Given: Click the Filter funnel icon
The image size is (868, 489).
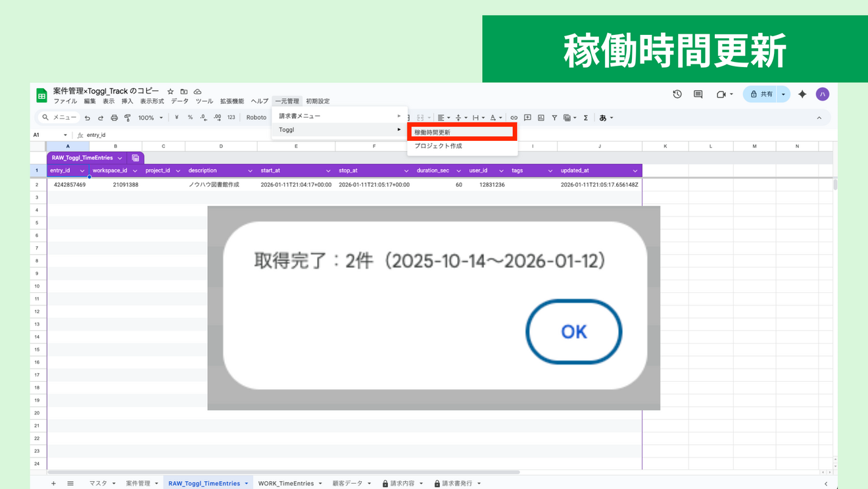Looking at the screenshot, I should [554, 118].
